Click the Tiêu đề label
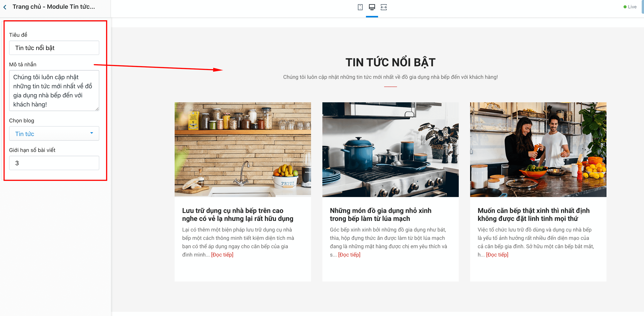The image size is (644, 316). [18, 35]
